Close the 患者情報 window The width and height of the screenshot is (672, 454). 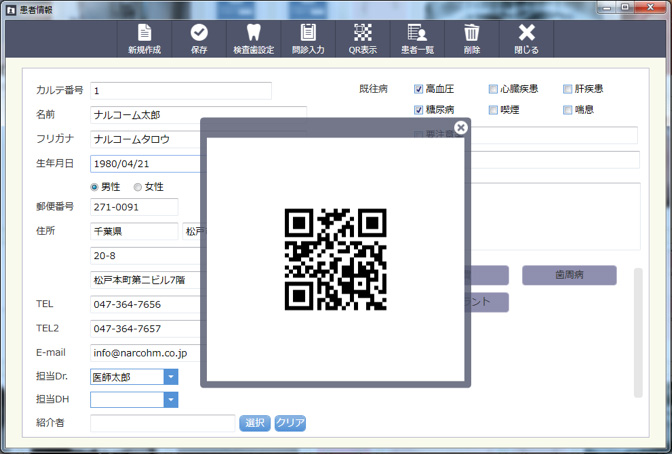coord(650,7)
